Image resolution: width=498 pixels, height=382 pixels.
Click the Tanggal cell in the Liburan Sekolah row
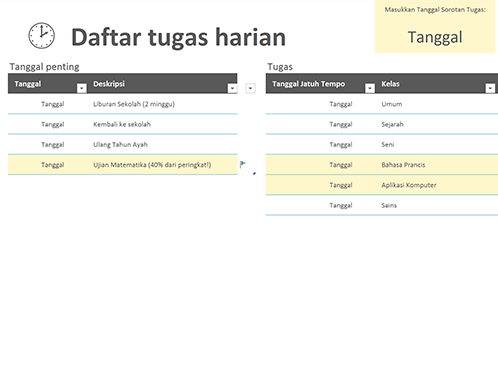[53, 104]
